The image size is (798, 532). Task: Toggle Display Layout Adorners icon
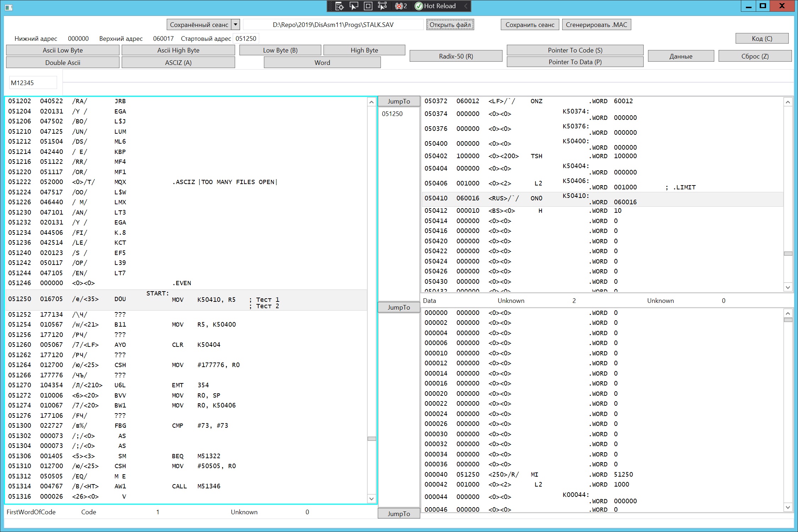(368, 6)
